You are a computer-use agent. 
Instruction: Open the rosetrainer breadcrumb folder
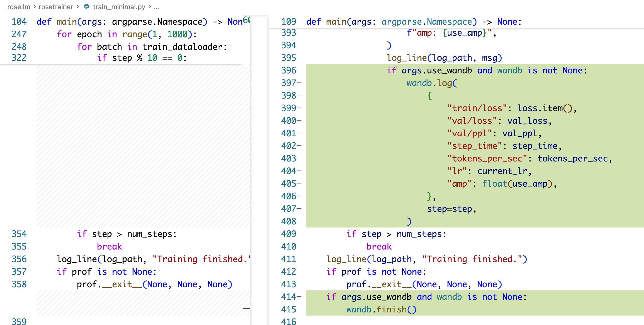pyautogui.click(x=56, y=7)
